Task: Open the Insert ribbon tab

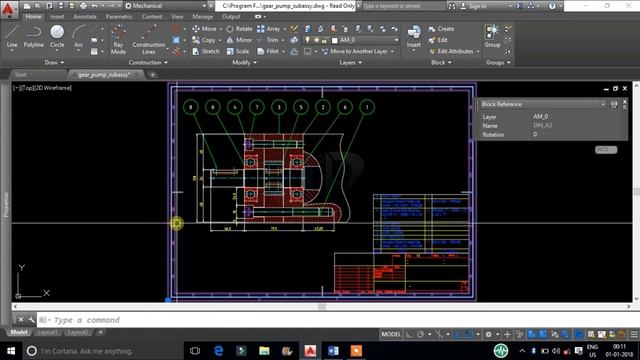Action: click(57, 17)
